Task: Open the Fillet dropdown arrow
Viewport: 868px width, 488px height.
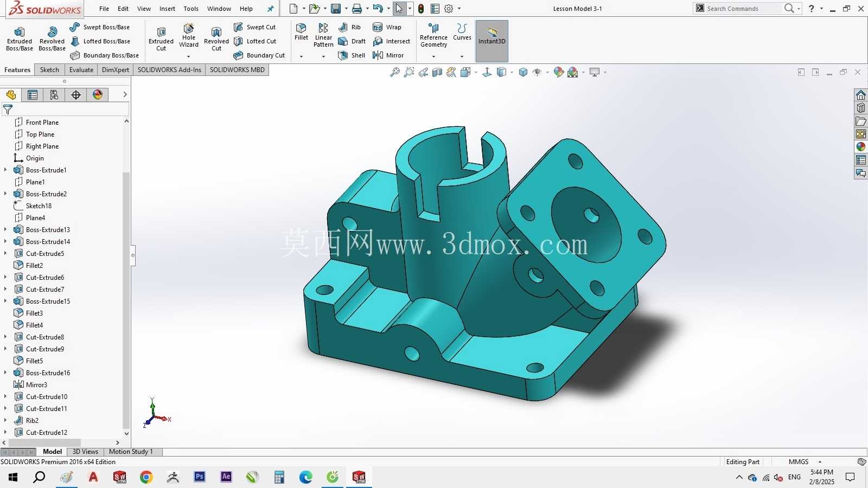Action: pos(301,56)
